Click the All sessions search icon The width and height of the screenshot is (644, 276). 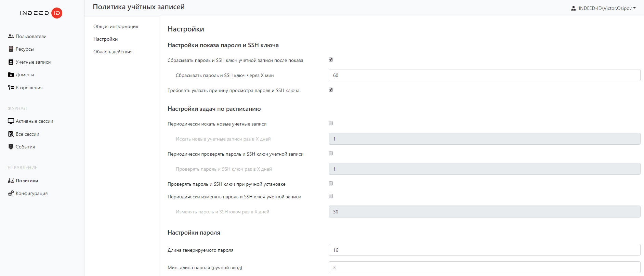(11, 134)
